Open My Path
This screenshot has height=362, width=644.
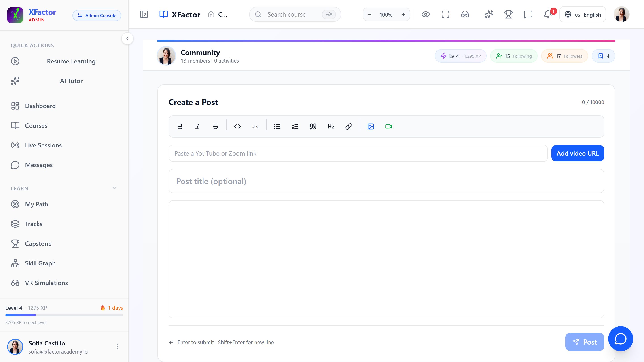click(x=64, y=204)
